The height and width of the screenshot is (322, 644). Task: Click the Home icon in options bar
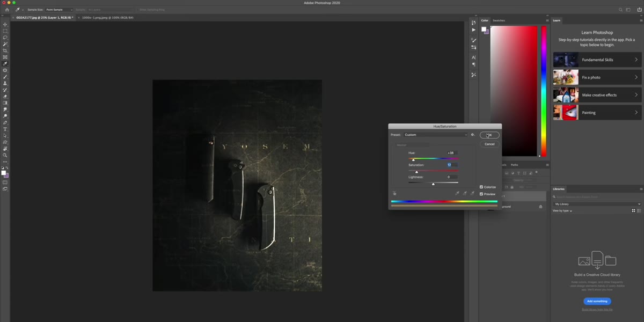click(6, 10)
